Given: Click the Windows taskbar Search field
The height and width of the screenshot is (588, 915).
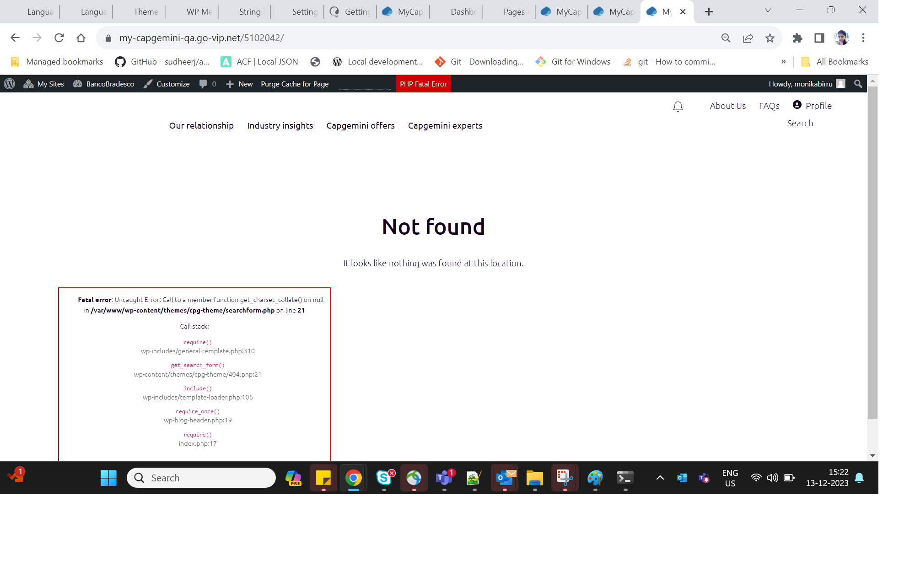Looking at the screenshot, I should pyautogui.click(x=201, y=478).
